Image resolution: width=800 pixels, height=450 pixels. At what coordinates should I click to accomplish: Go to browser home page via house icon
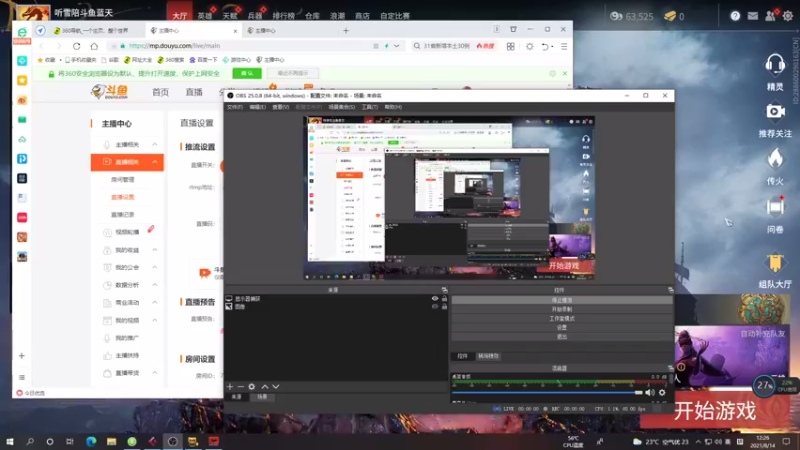94,46
